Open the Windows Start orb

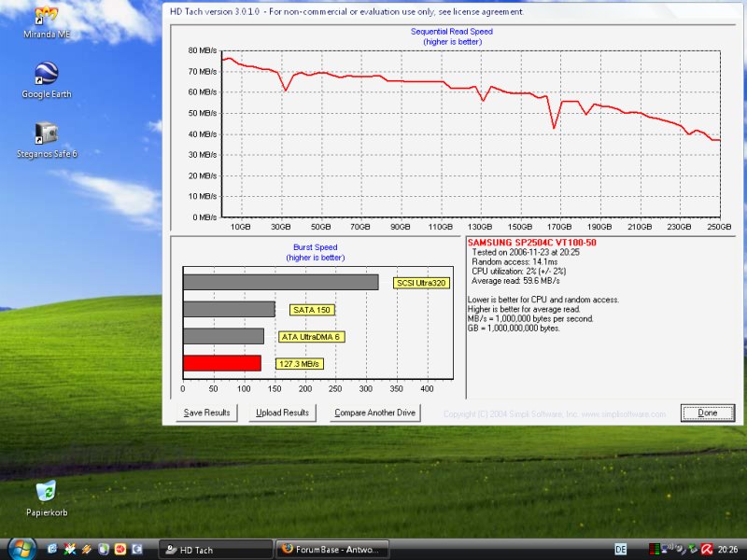coord(21,549)
